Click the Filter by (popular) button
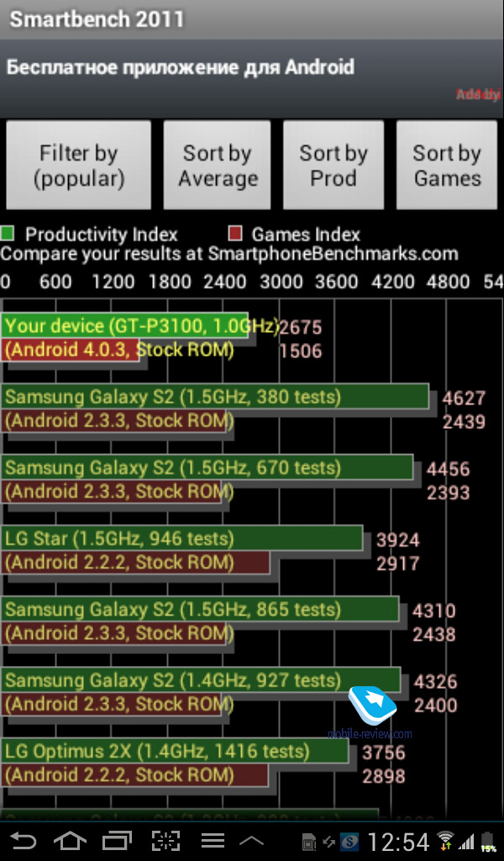 78,166
